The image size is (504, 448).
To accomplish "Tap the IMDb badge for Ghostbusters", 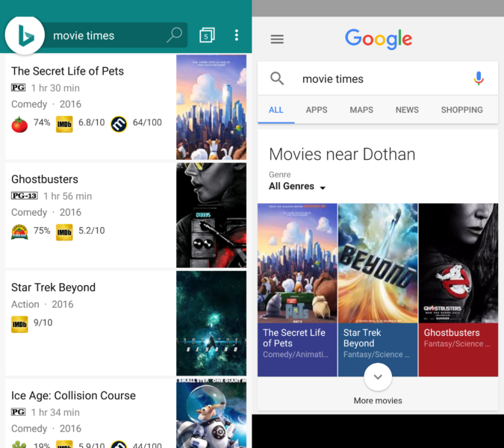I will tap(64, 232).
